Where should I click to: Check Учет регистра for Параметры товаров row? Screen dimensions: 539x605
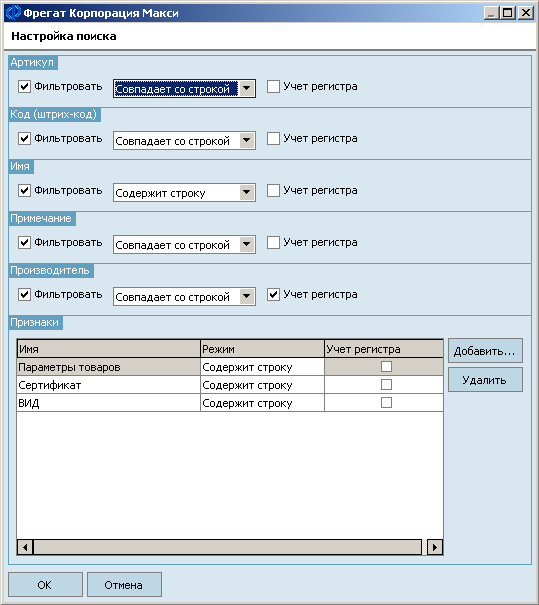click(x=386, y=367)
